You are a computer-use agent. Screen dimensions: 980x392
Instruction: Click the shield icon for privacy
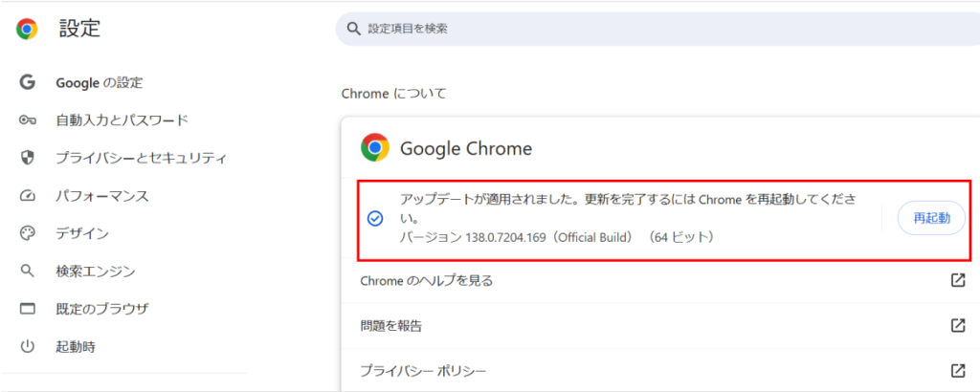[x=28, y=158]
